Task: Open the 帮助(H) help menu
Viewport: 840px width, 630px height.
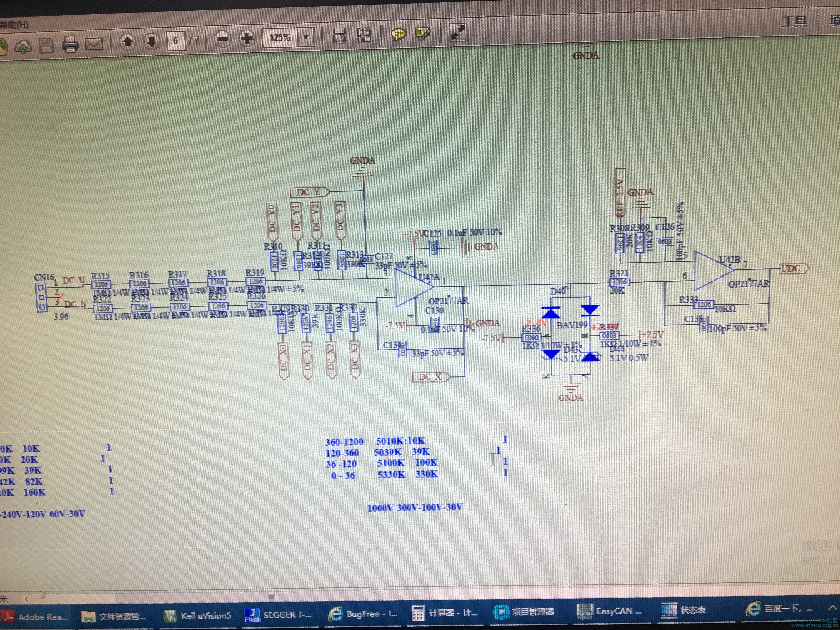Action: click(x=14, y=25)
